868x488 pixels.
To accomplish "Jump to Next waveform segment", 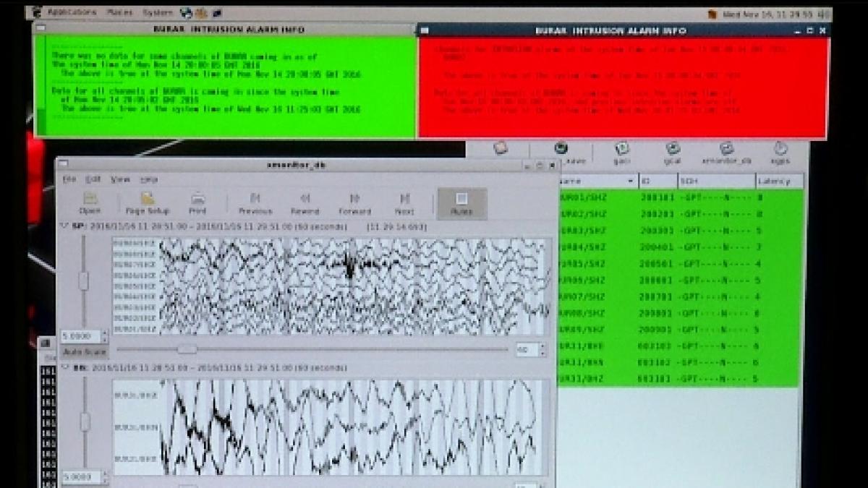I will coord(404,202).
